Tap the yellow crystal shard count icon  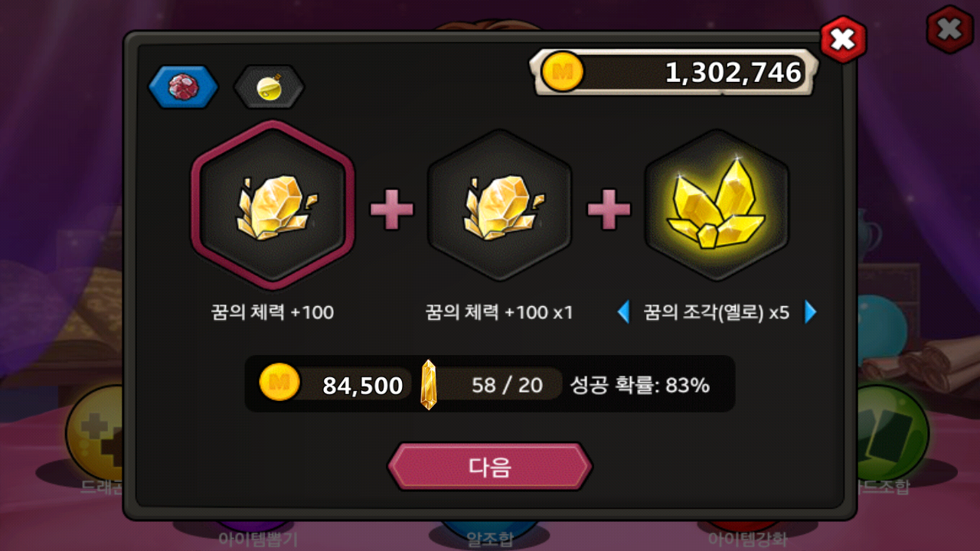click(x=429, y=384)
